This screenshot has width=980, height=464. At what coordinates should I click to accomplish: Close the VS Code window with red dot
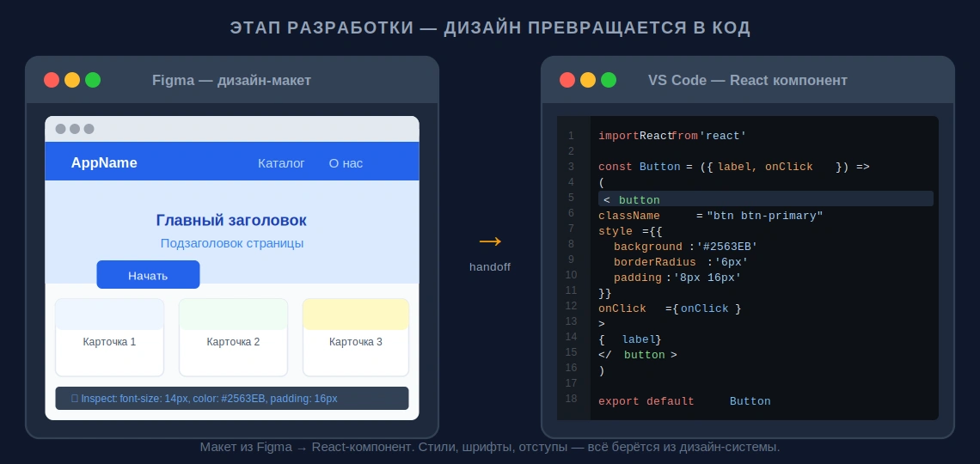567,80
